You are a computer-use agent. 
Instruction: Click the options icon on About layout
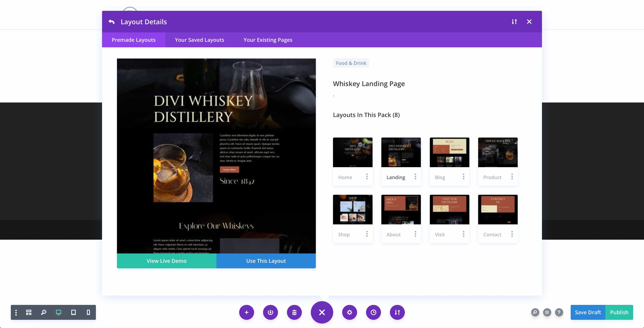[x=415, y=234]
